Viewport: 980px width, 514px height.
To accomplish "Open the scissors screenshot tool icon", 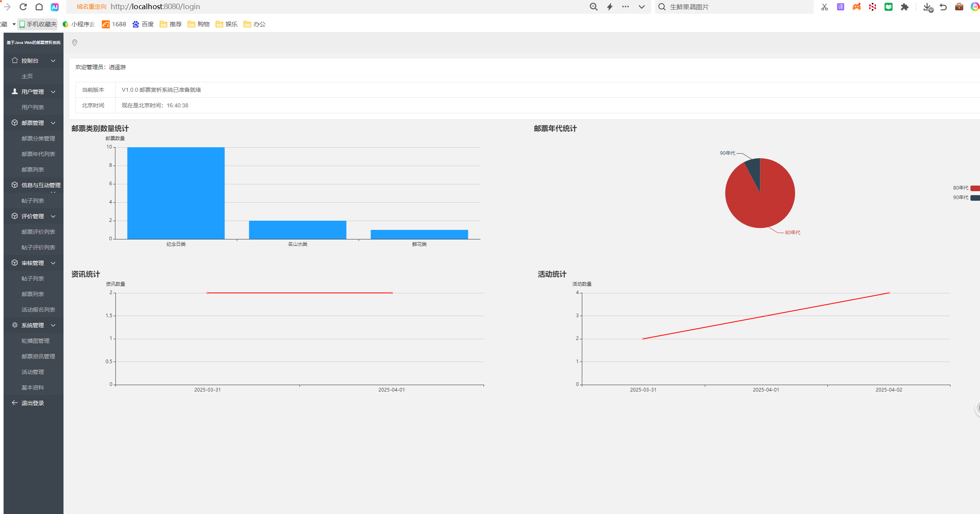I will coord(824,7).
